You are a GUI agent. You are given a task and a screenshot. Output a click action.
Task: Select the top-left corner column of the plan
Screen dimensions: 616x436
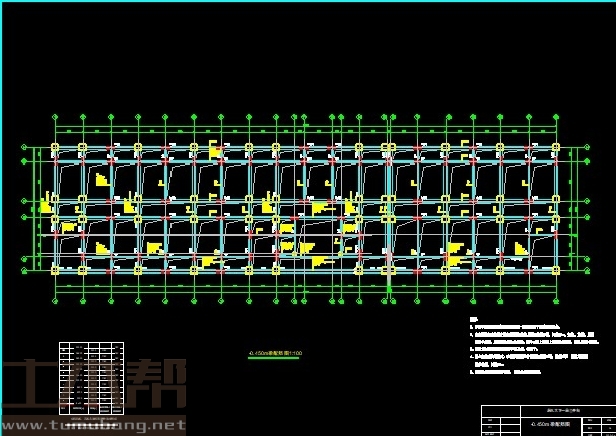55,149
